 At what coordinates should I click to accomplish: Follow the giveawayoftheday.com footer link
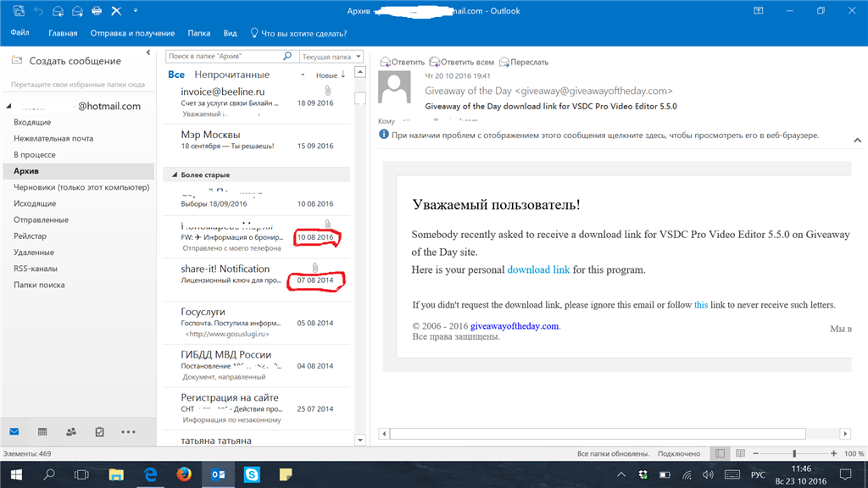point(515,326)
